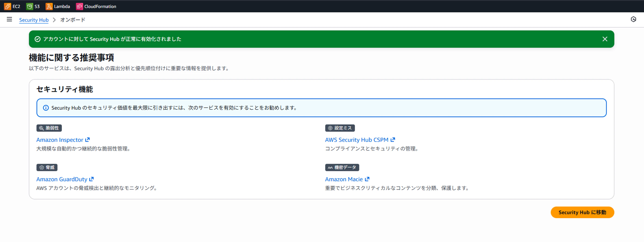This screenshot has height=242, width=644.
Task: Click the 機能に関する推奨事項 heading
Action: coord(71,58)
